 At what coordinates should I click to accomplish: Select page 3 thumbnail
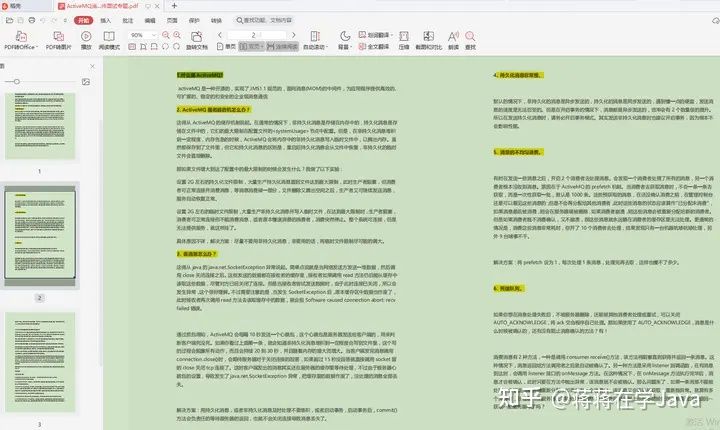tap(40, 362)
